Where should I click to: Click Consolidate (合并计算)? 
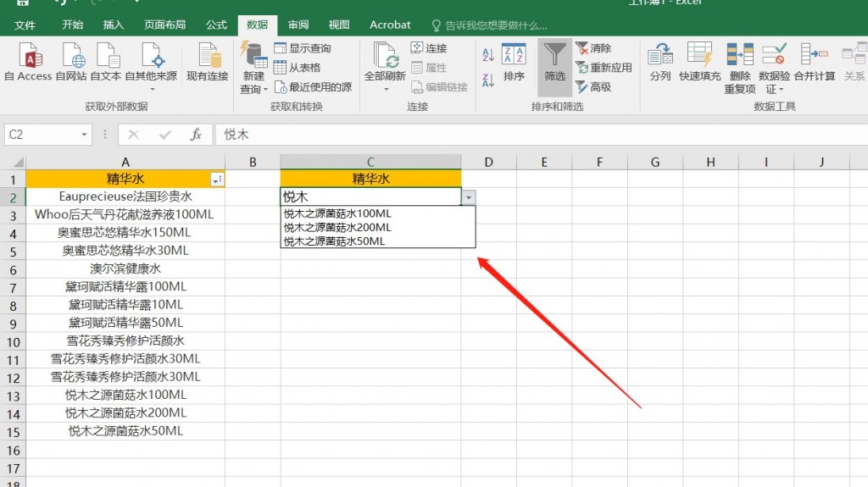point(815,62)
